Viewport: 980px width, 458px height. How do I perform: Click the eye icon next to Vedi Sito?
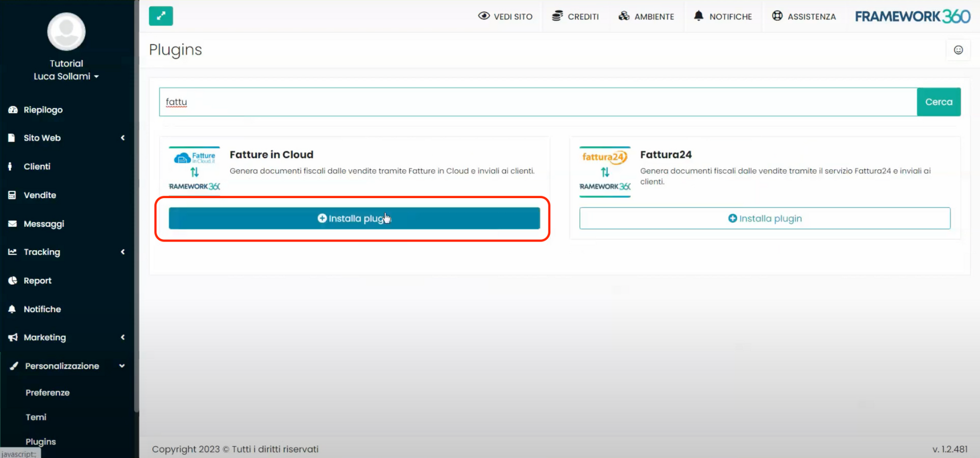tap(484, 16)
